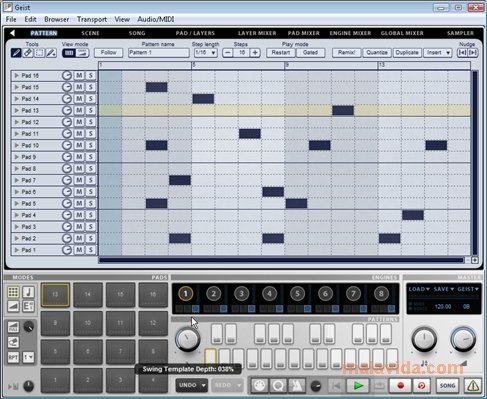Click the back arrow left of PATTERN
This screenshot has height=399, width=487.
(x=12, y=33)
